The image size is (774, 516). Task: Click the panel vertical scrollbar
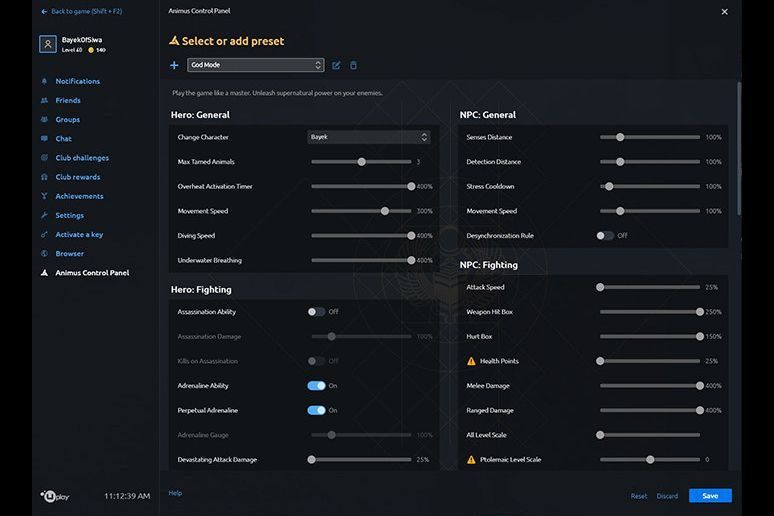(739, 148)
